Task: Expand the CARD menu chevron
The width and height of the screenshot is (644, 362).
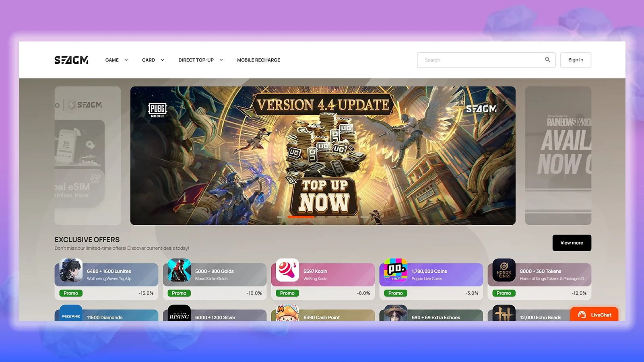Action: pos(163,60)
